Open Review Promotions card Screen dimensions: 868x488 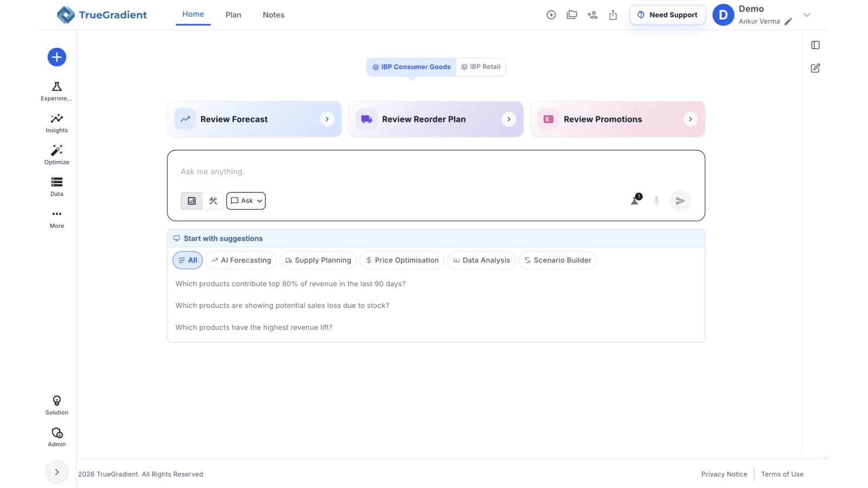[618, 119]
